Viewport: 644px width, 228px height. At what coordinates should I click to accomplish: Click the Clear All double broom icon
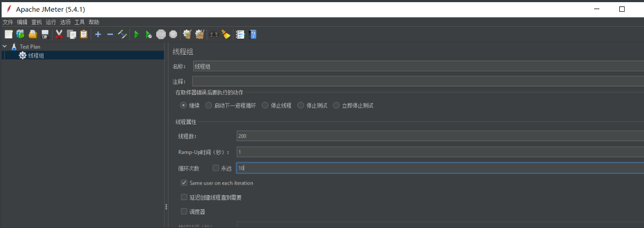point(200,34)
